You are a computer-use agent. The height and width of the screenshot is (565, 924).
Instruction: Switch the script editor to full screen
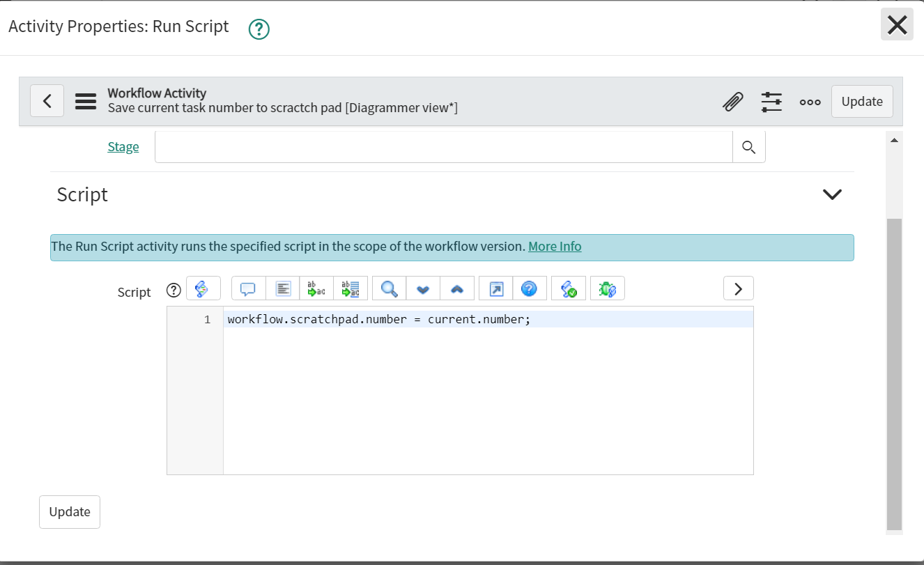click(495, 288)
